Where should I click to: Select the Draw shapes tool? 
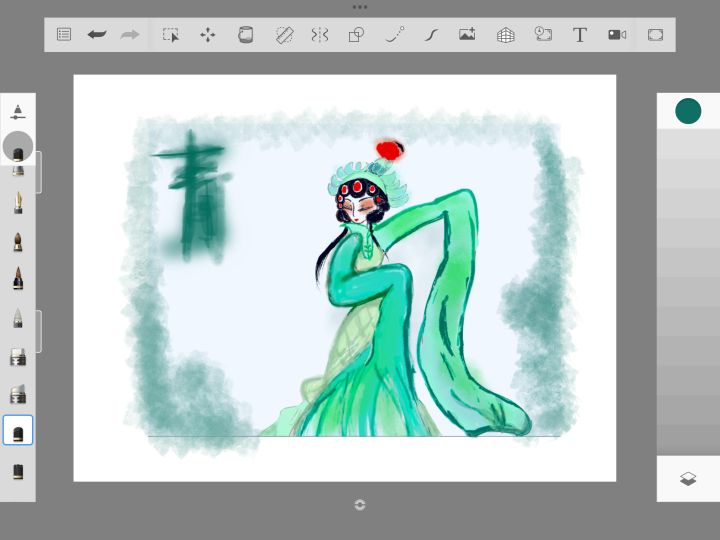356,34
